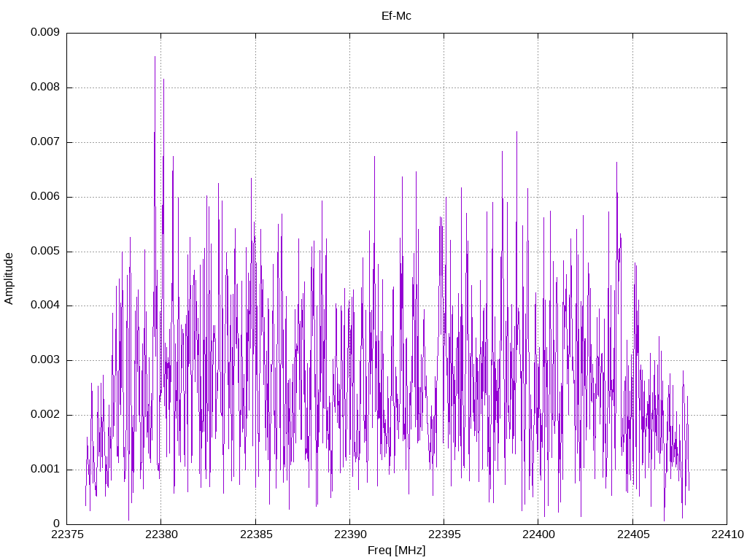Click the tallest spectrum peak near 22380 MHz
The width and height of the screenshot is (747, 560).
(155, 57)
